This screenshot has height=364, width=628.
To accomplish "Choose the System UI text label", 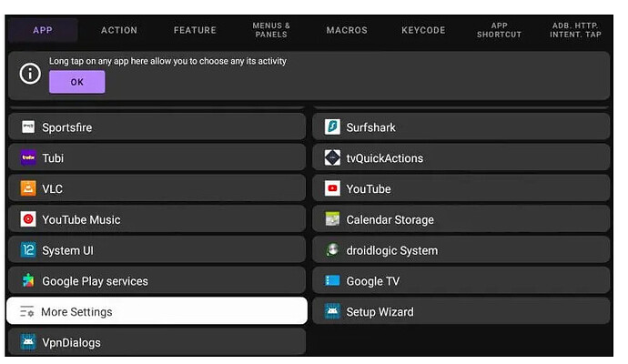I will (67, 250).
